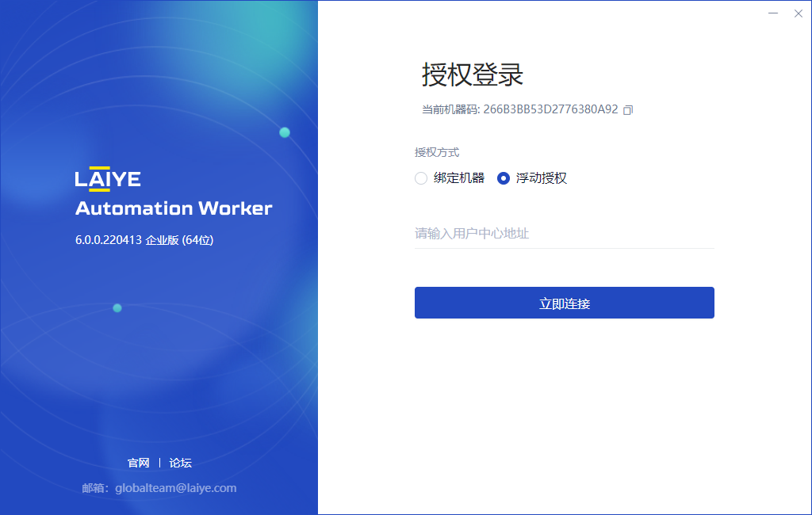Select the 绑定机器 radio option
Image resolution: width=812 pixels, height=515 pixels.
tap(421, 178)
